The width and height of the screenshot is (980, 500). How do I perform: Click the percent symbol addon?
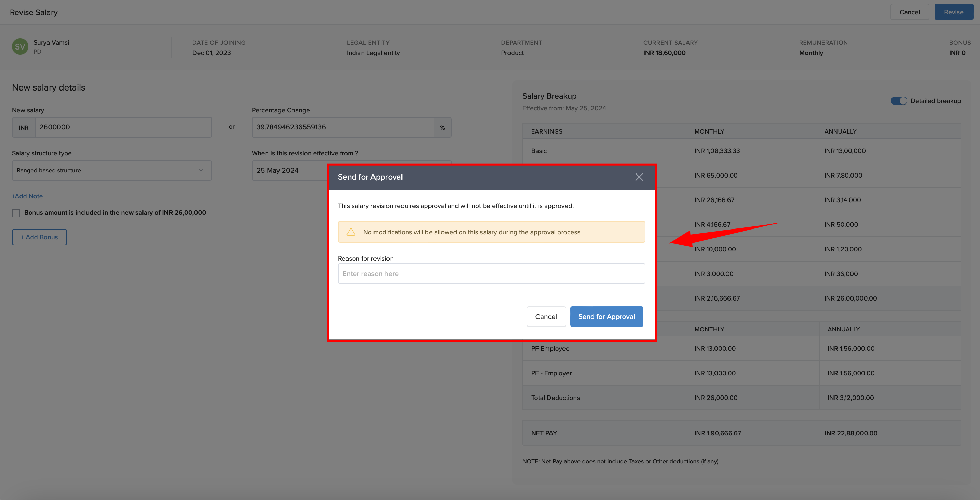pos(442,127)
